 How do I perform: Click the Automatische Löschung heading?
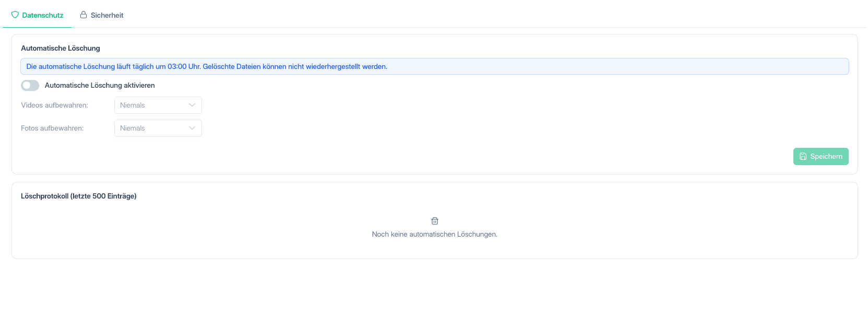click(x=61, y=48)
